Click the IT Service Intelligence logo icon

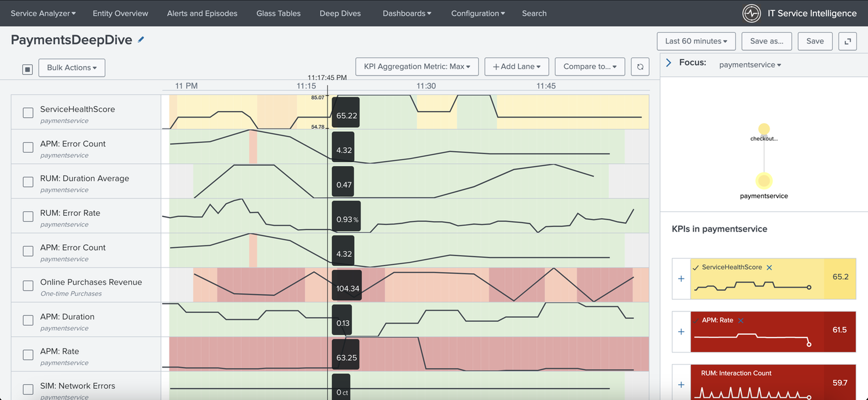pyautogui.click(x=752, y=13)
